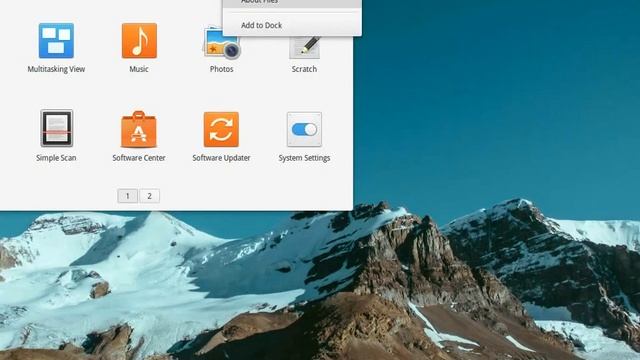
Task: Open the Multitasking View app icon
Action: point(56,40)
